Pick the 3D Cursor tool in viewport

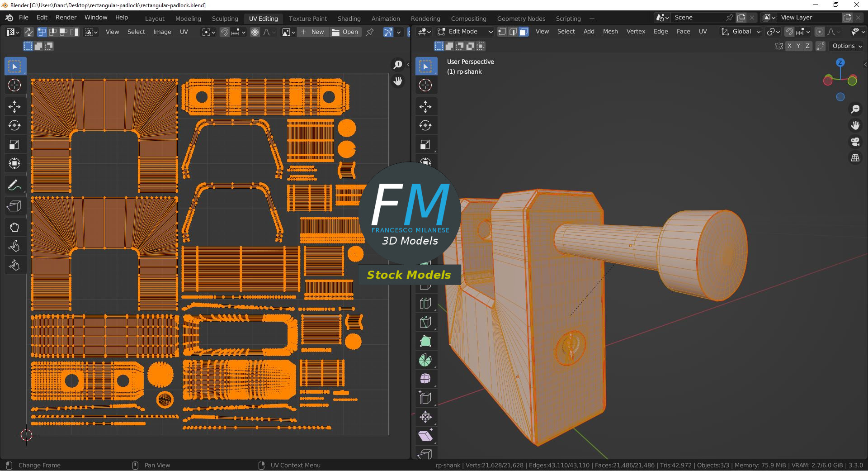tap(425, 85)
